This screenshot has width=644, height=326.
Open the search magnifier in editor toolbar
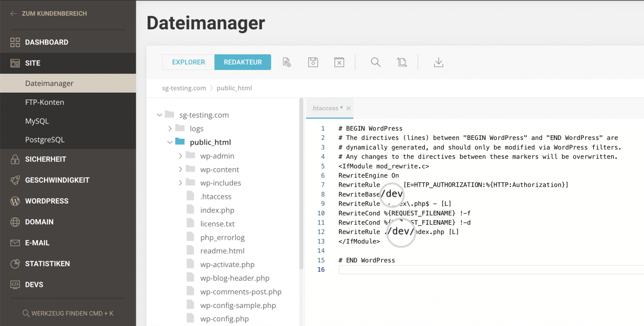(376, 62)
